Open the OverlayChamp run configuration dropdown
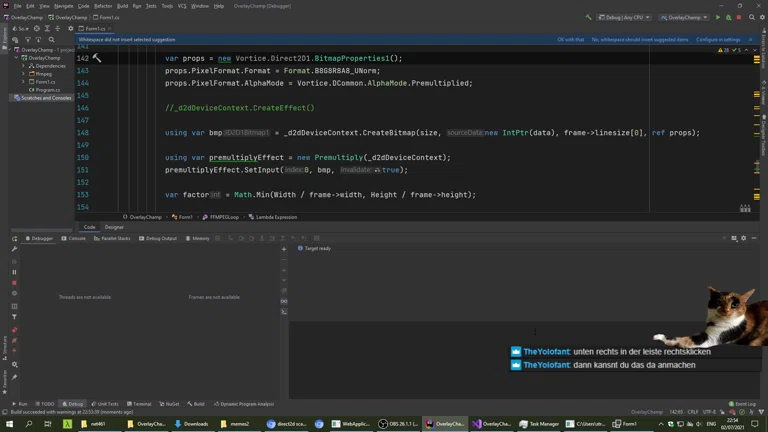 [x=684, y=17]
